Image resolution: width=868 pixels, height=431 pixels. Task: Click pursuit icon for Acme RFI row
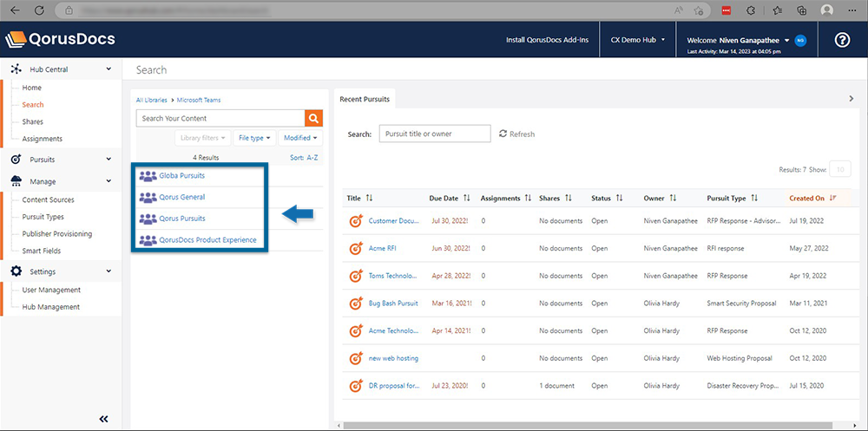(x=356, y=248)
